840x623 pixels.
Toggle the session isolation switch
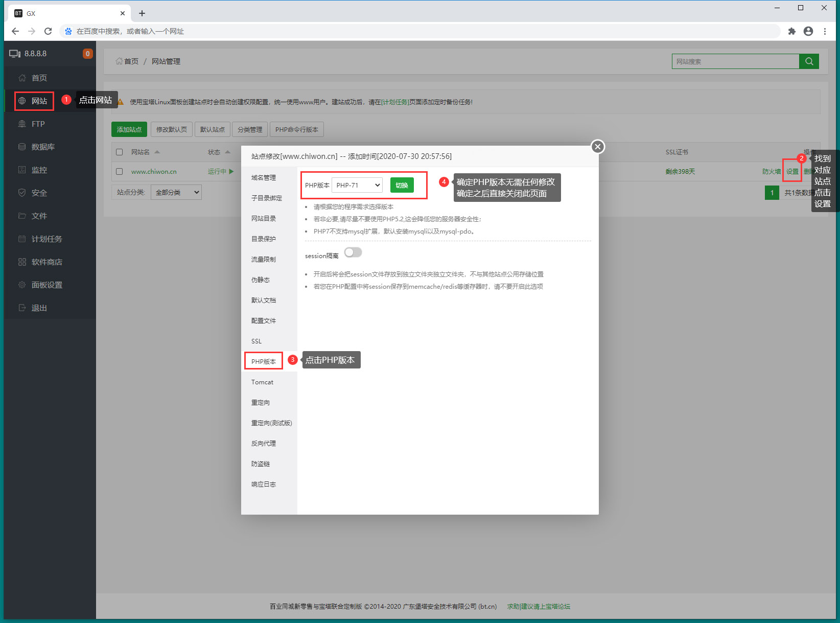click(x=353, y=252)
